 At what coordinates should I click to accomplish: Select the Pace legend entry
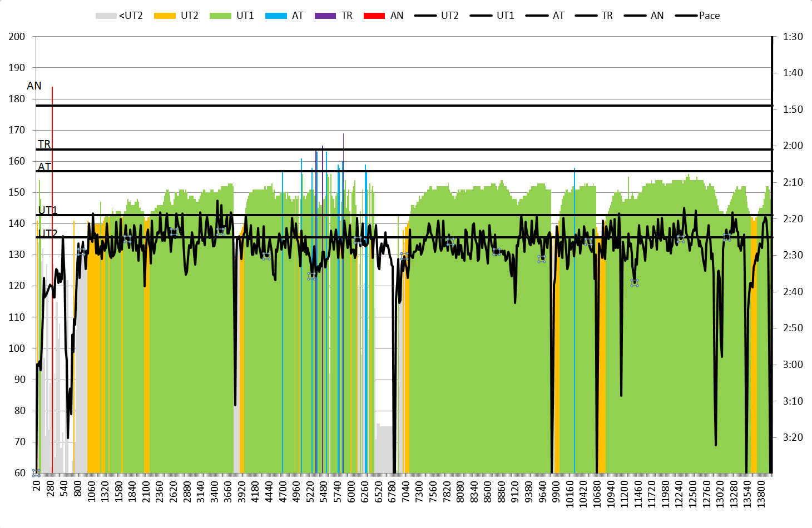(698, 16)
